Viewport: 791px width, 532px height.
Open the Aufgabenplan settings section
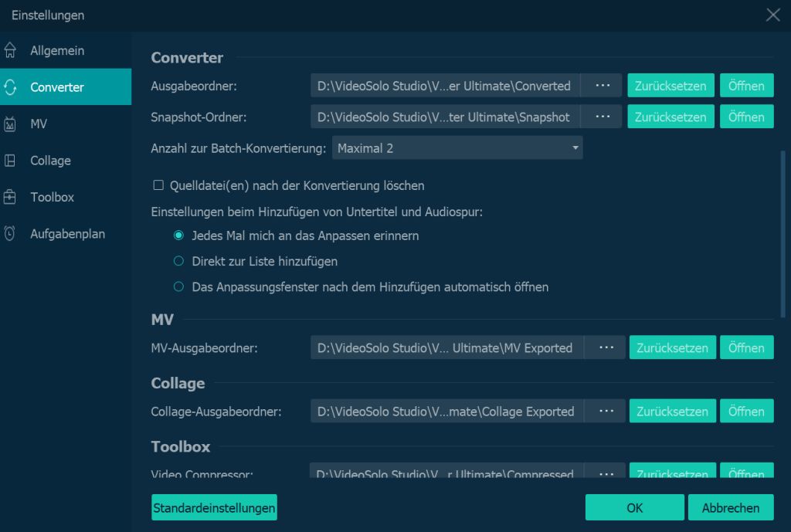67,234
